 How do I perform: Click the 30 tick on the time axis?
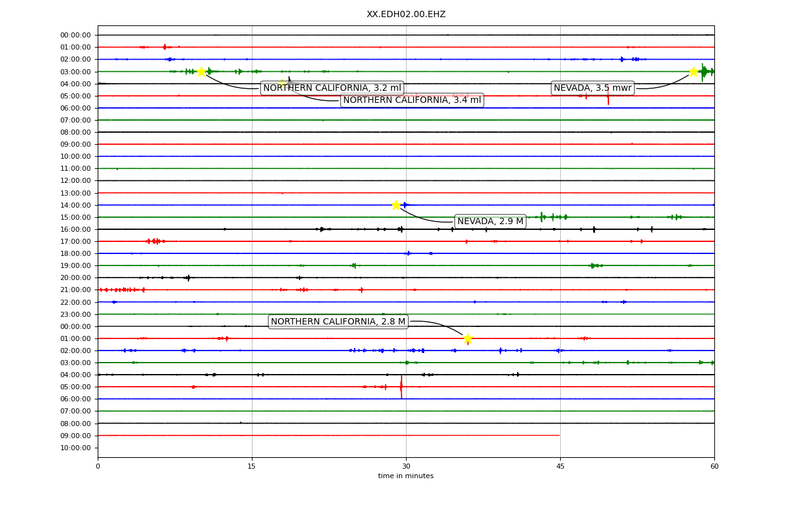pos(406,467)
